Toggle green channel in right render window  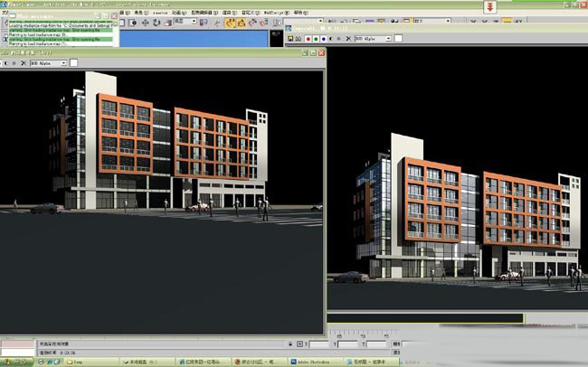click(x=316, y=39)
